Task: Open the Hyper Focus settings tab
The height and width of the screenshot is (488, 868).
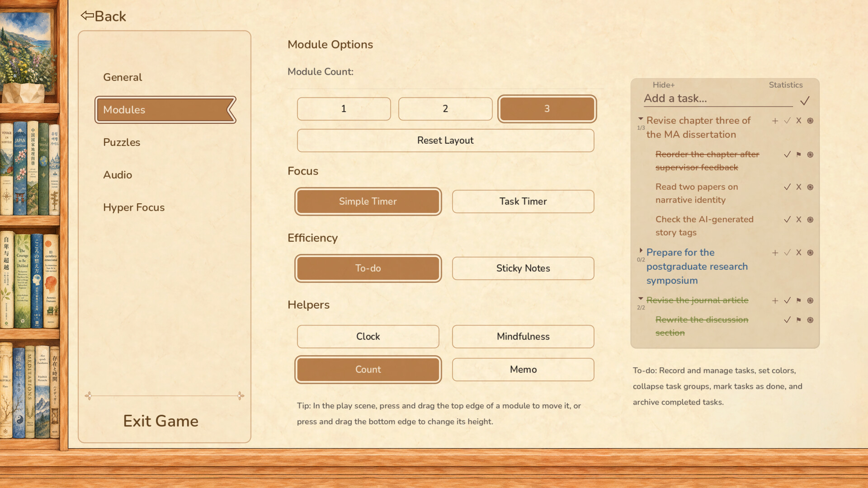Action: tap(134, 207)
